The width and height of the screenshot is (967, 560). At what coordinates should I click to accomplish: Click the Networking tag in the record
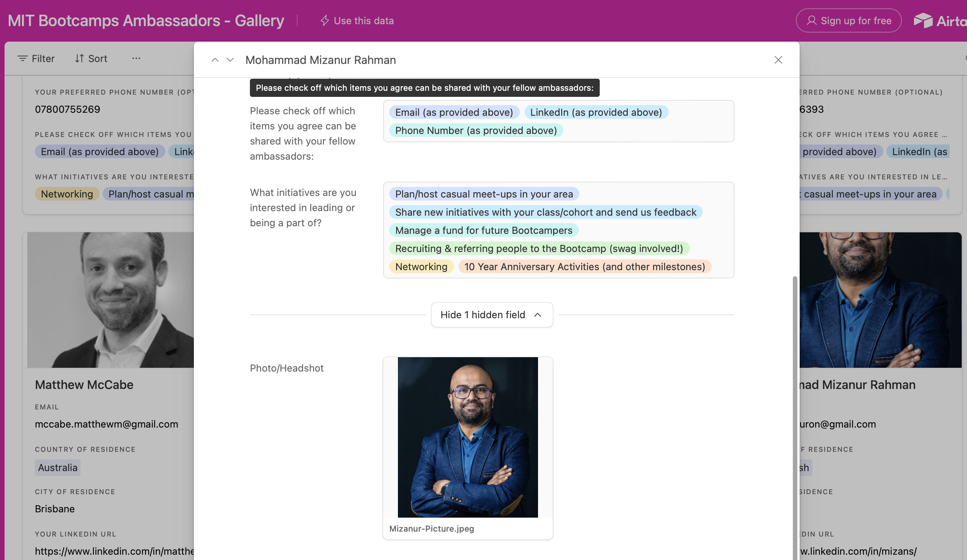(421, 267)
